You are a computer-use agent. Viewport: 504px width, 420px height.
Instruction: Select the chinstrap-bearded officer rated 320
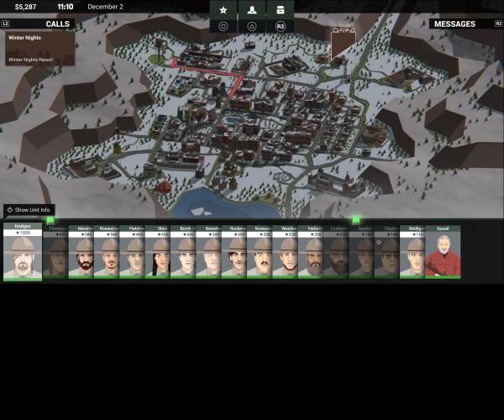tap(285, 252)
